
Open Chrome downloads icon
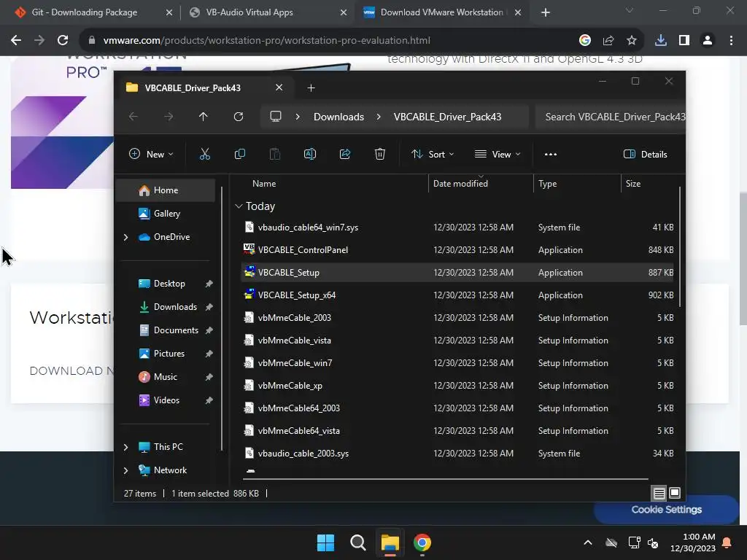(661, 41)
